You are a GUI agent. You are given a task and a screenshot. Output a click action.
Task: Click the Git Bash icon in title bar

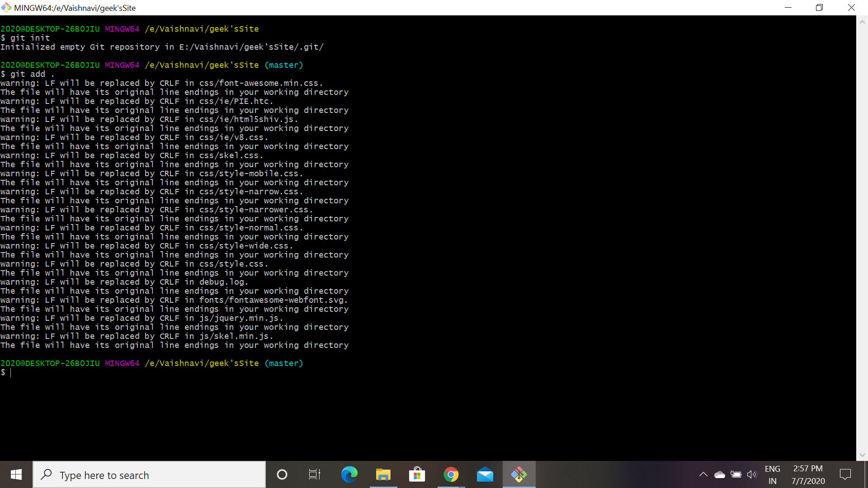[6, 8]
